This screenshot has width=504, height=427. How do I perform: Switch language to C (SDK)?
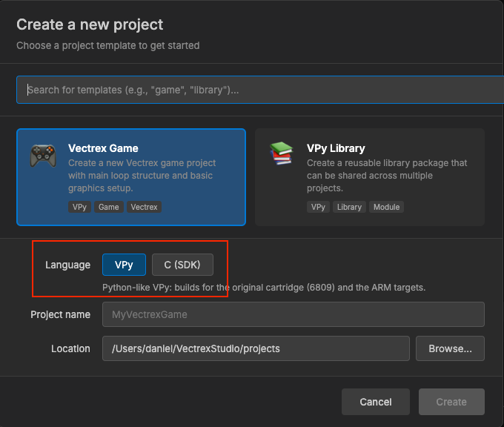tap(182, 265)
